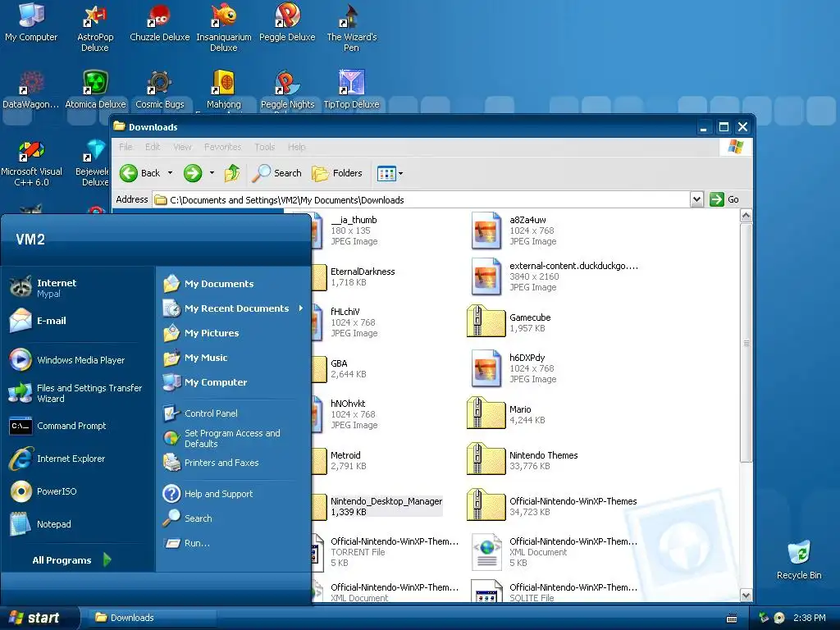840x630 pixels.
Task: Open DataWagon desktop shortcut
Action: pos(31,89)
